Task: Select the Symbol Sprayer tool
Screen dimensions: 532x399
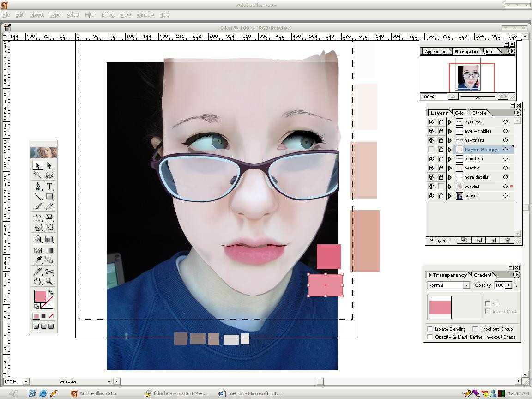Action: pyautogui.click(x=38, y=239)
